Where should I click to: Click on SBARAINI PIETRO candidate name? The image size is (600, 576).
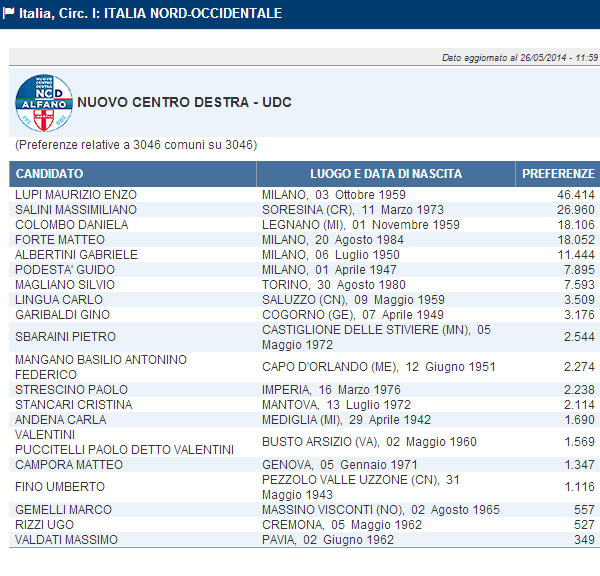pyautogui.click(x=65, y=337)
